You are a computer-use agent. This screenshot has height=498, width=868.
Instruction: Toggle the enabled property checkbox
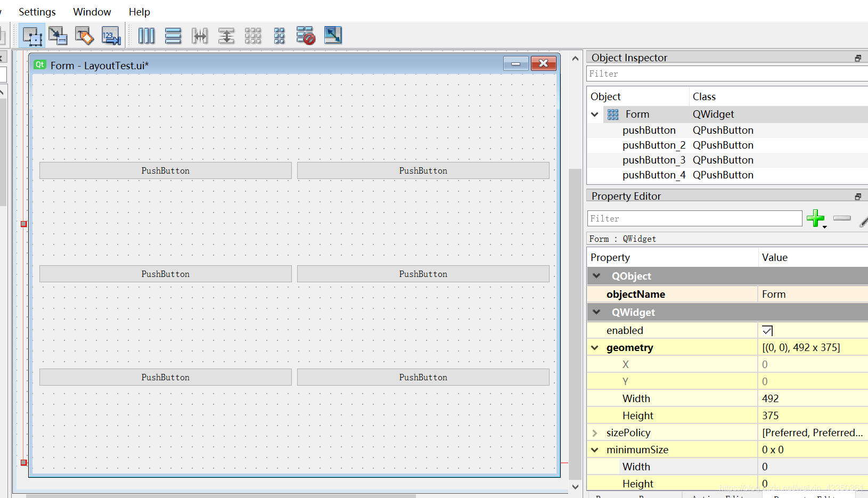click(x=767, y=331)
